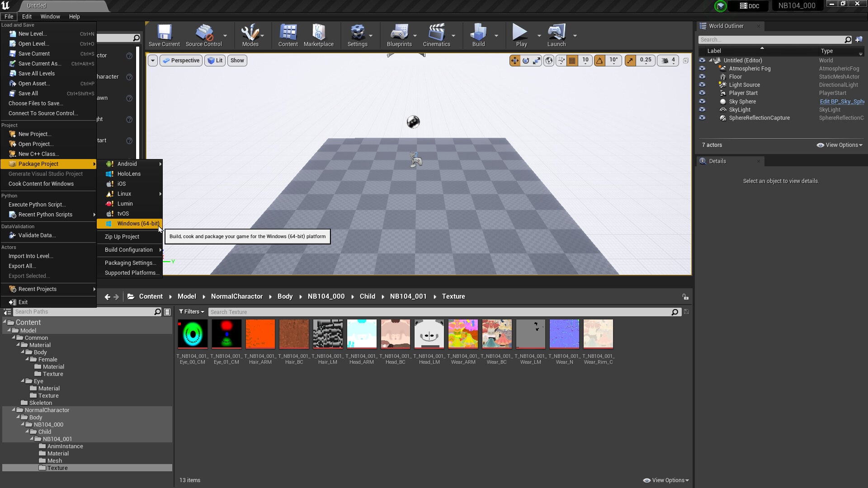
Task: Click the Blueprints toolbar icon
Action: (399, 35)
